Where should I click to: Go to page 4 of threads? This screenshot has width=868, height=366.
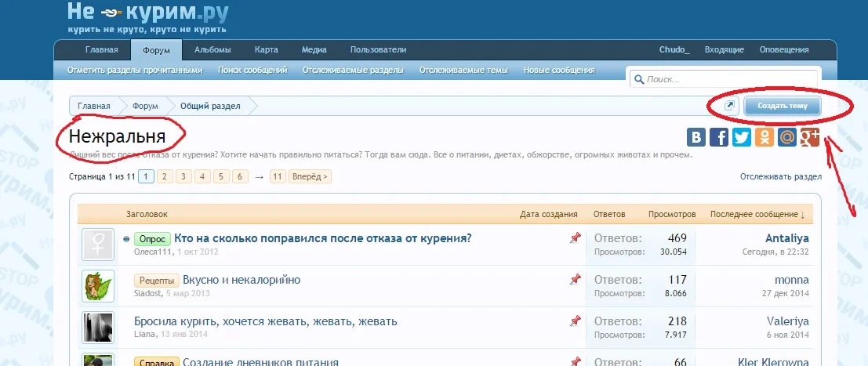[x=202, y=176]
